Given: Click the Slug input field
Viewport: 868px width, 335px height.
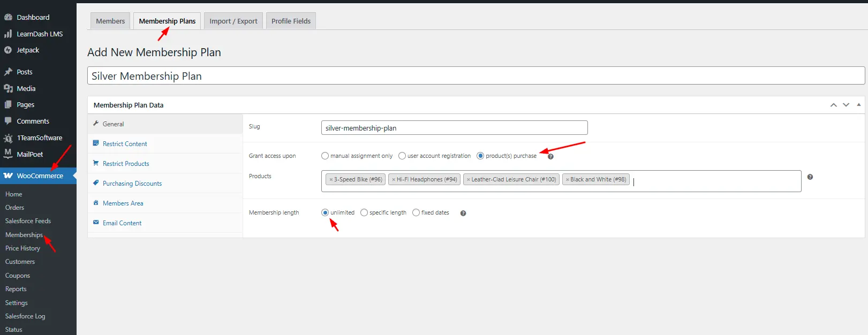Looking at the screenshot, I should pos(455,128).
